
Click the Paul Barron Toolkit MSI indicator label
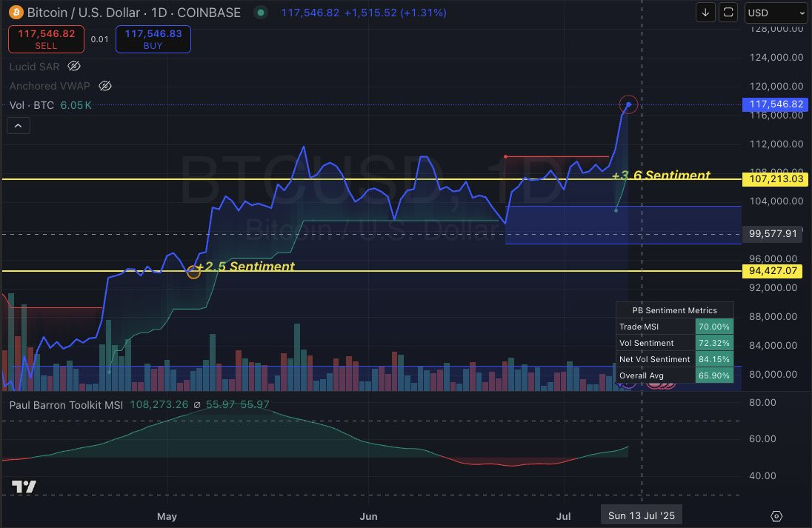click(66, 405)
